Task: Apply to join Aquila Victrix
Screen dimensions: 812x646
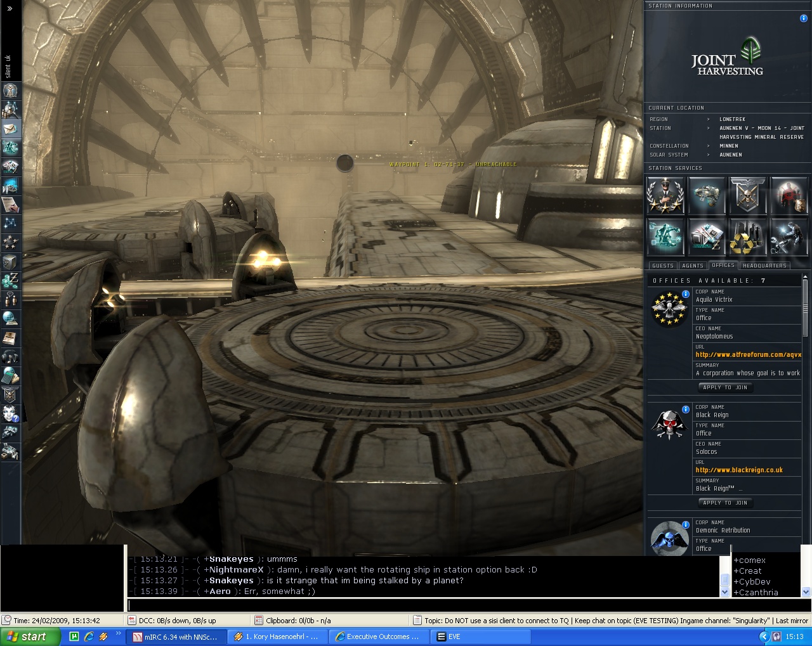Action: point(725,387)
